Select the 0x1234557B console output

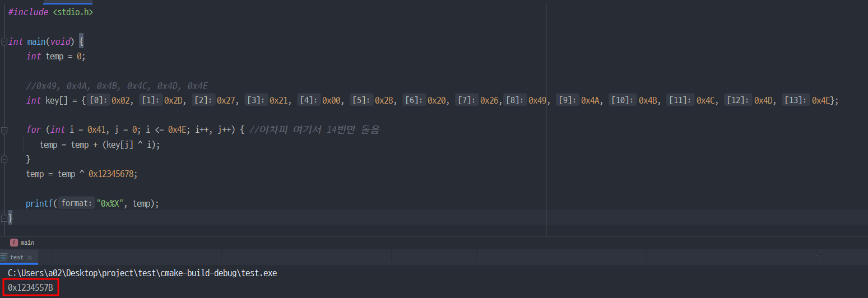(30, 288)
